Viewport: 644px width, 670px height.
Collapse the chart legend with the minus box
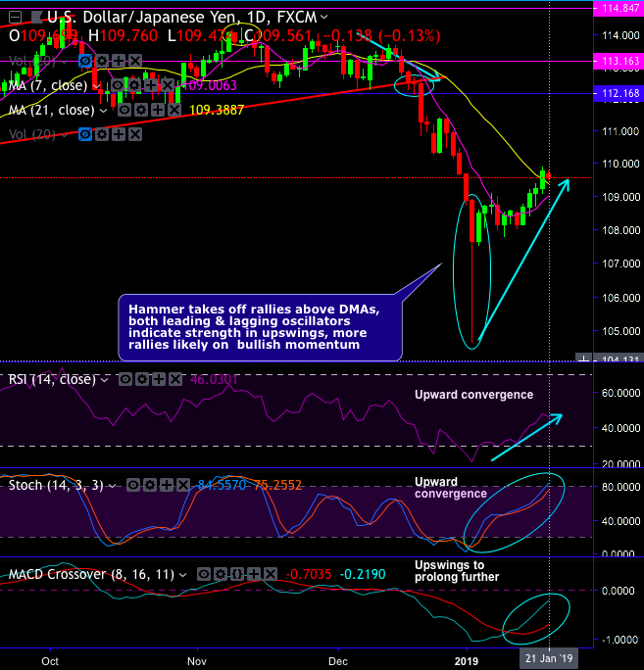pyautogui.click(x=16, y=18)
